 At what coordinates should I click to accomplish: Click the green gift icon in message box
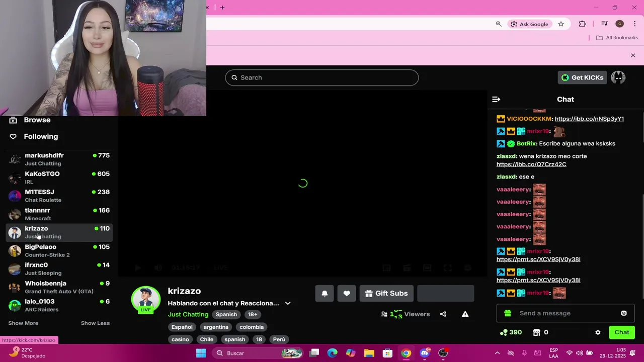click(508, 313)
